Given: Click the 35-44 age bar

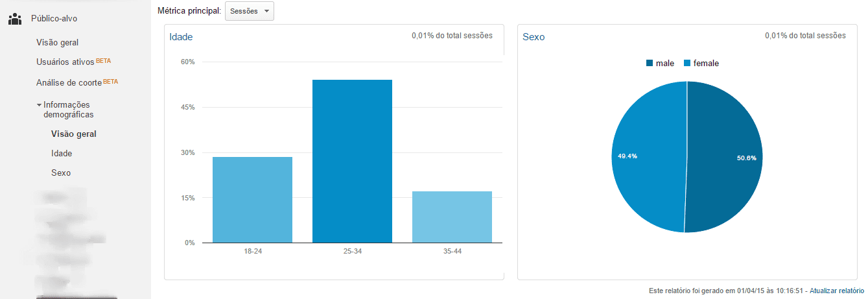Looking at the screenshot, I should point(452,217).
